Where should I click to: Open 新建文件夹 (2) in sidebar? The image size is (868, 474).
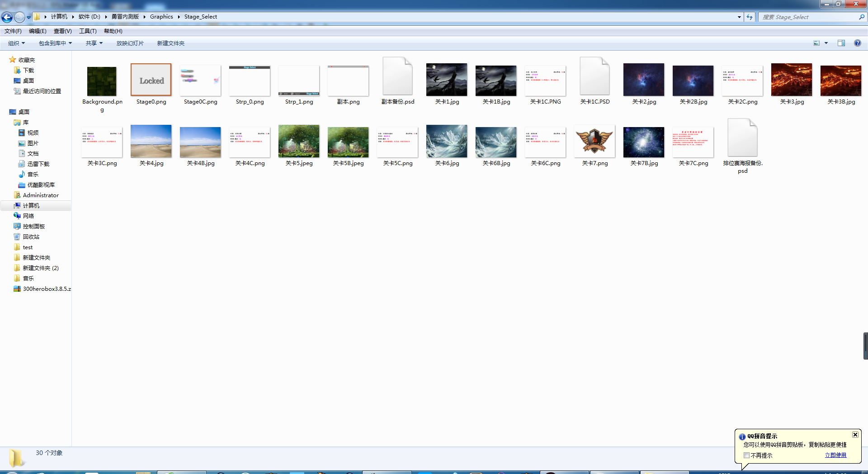37,268
